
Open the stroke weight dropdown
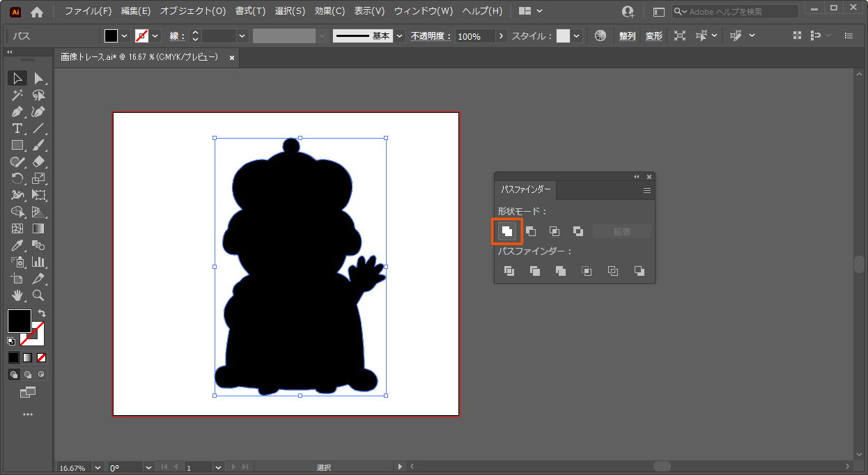[x=242, y=36]
